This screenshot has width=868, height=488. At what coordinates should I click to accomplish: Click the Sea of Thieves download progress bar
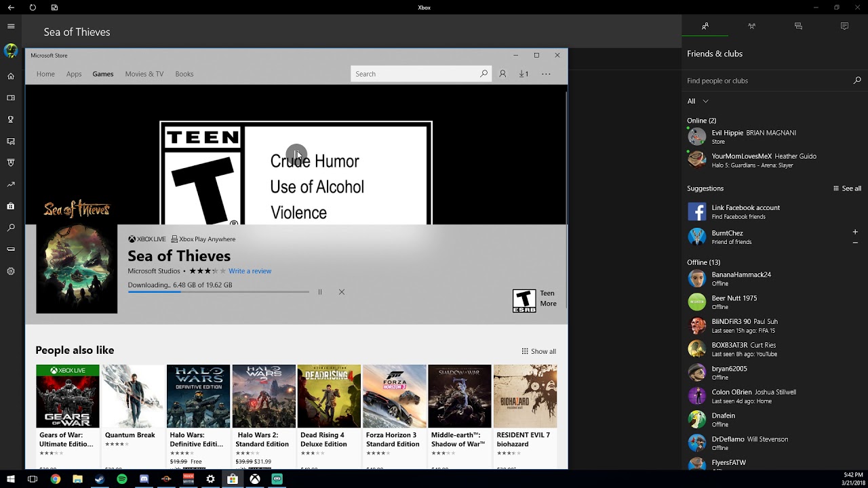click(218, 292)
